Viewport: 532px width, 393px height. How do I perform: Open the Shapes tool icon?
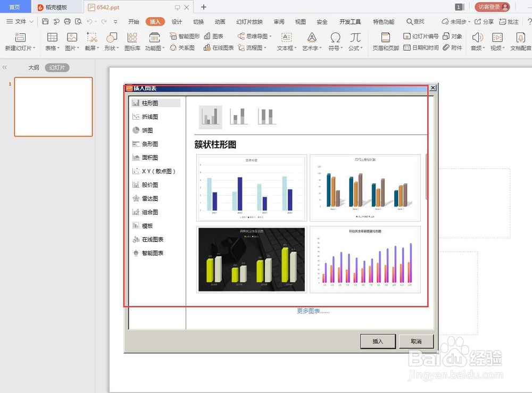[x=112, y=37]
